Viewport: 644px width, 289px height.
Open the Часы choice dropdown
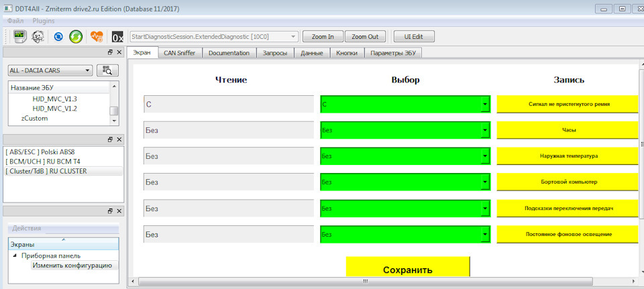[486, 130]
